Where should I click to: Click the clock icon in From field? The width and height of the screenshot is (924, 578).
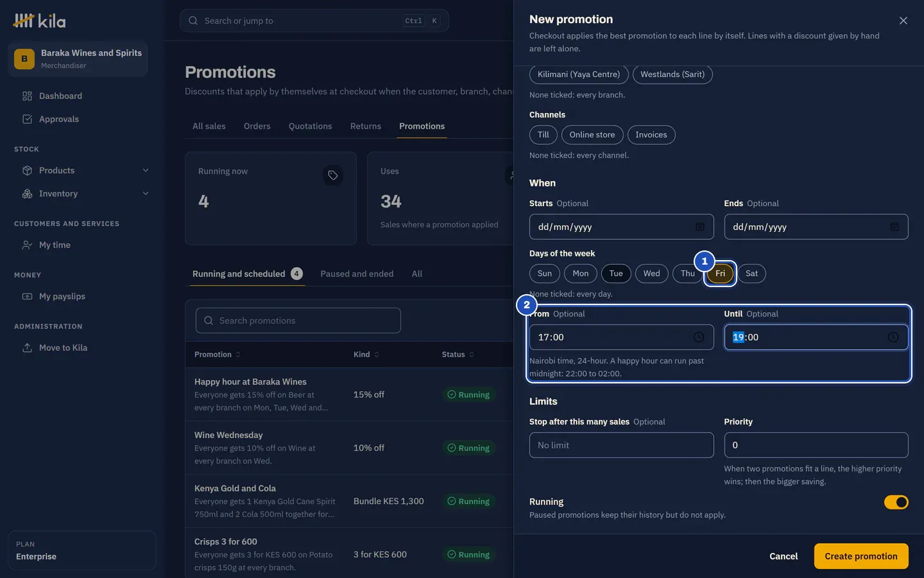pyautogui.click(x=699, y=337)
